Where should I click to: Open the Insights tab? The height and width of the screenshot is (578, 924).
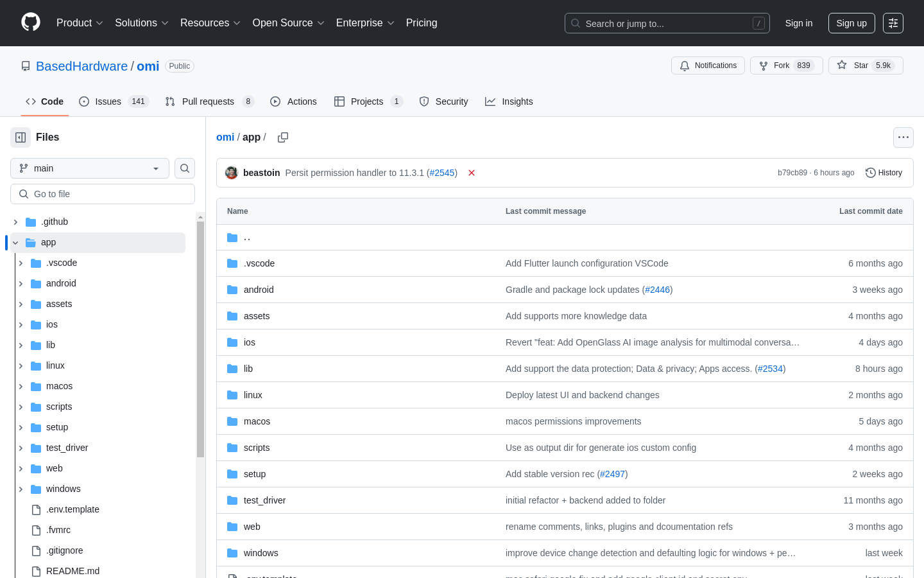(509, 101)
